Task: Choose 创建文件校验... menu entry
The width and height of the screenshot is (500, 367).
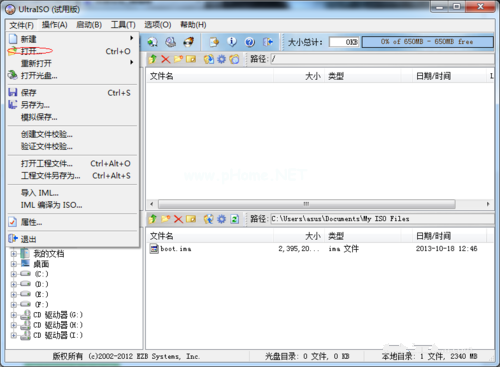Action: coord(73,134)
